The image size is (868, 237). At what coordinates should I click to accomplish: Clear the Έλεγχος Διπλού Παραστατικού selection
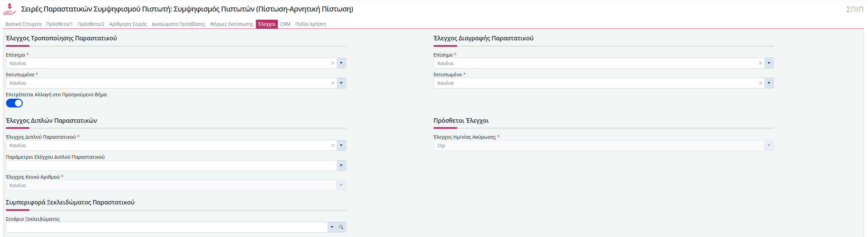click(333, 145)
